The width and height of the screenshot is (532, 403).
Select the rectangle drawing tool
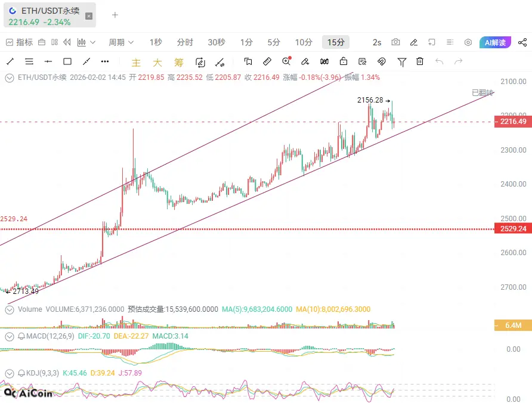(x=67, y=61)
